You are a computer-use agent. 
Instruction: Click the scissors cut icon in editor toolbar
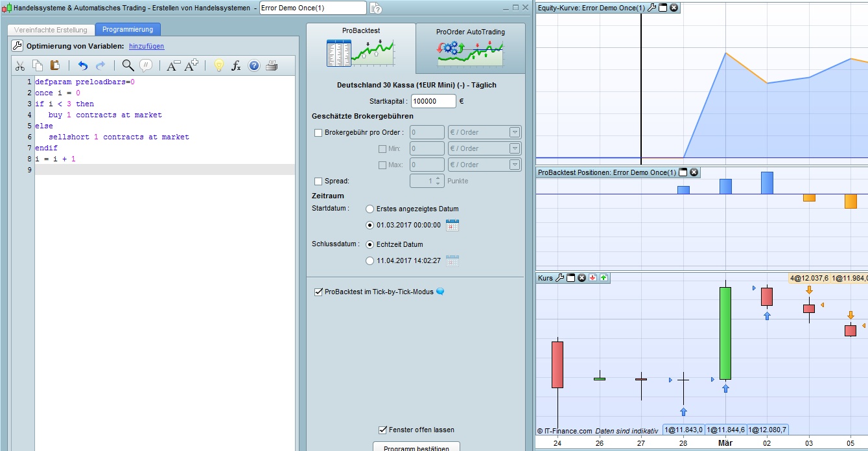19,65
